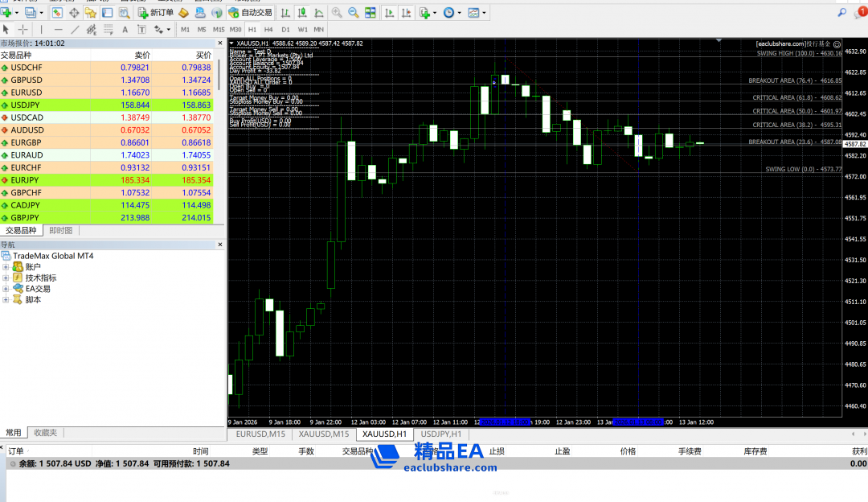This screenshot has height=502, width=868.
Task: Select the trendline drawing tool
Action: point(76,30)
